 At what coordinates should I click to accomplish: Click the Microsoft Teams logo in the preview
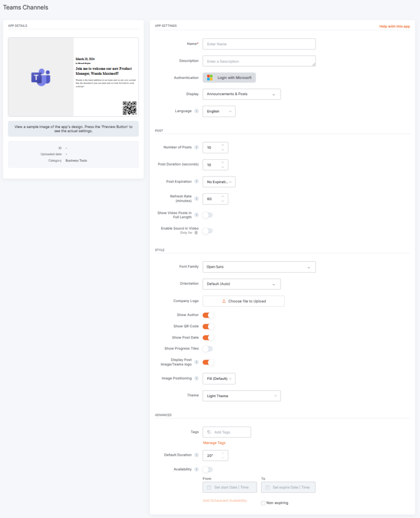click(40, 77)
